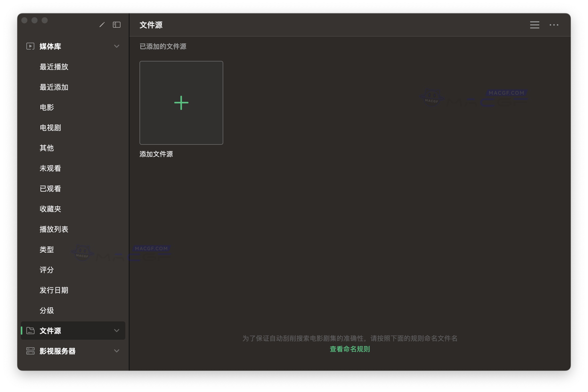588x392 pixels.
Task: Open the 查看命名规则 link
Action: pos(350,349)
